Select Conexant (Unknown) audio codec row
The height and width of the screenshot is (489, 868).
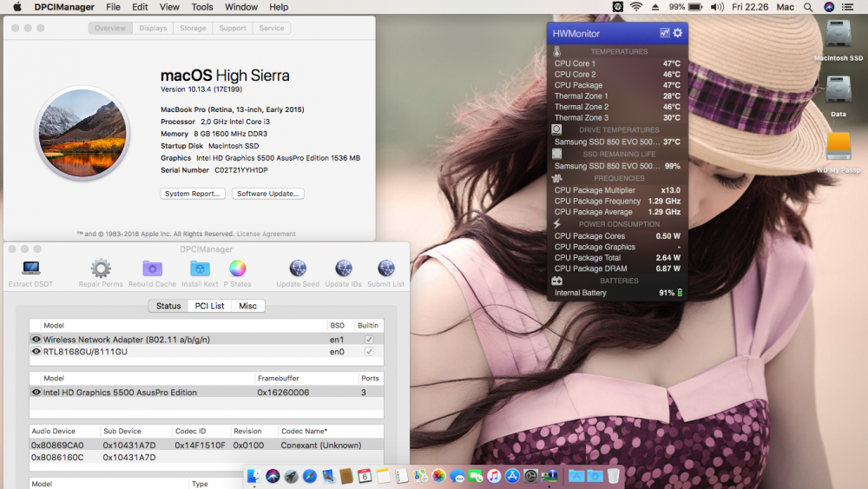(x=207, y=446)
